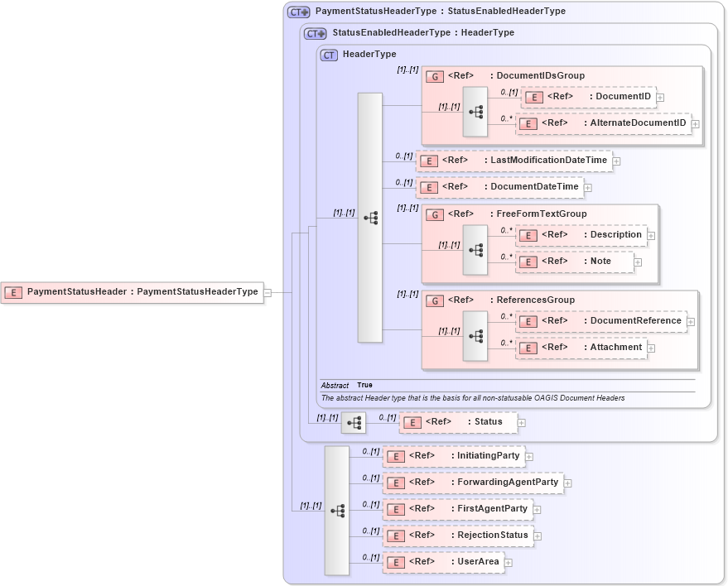Select the Note element box
This screenshot has width=728, height=586.
tap(574, 261)
